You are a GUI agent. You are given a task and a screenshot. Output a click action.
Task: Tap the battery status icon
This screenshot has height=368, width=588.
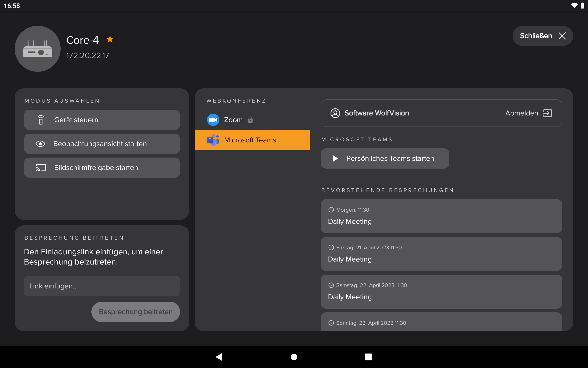coord(582,5)
